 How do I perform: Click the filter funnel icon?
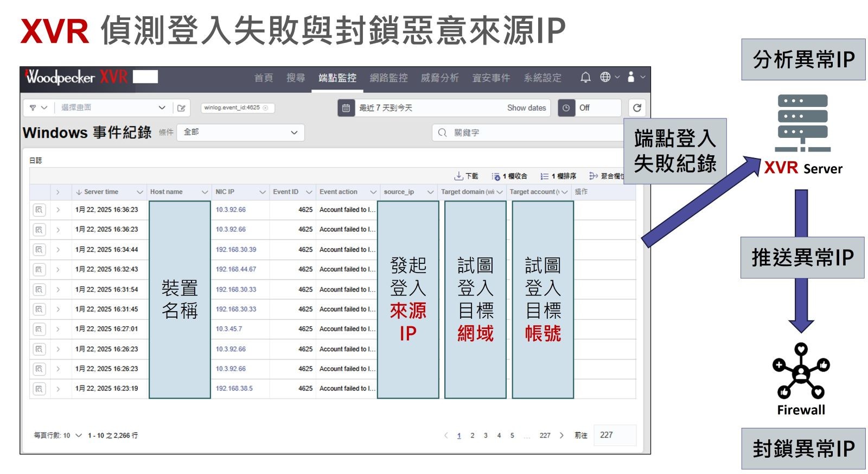33,108
